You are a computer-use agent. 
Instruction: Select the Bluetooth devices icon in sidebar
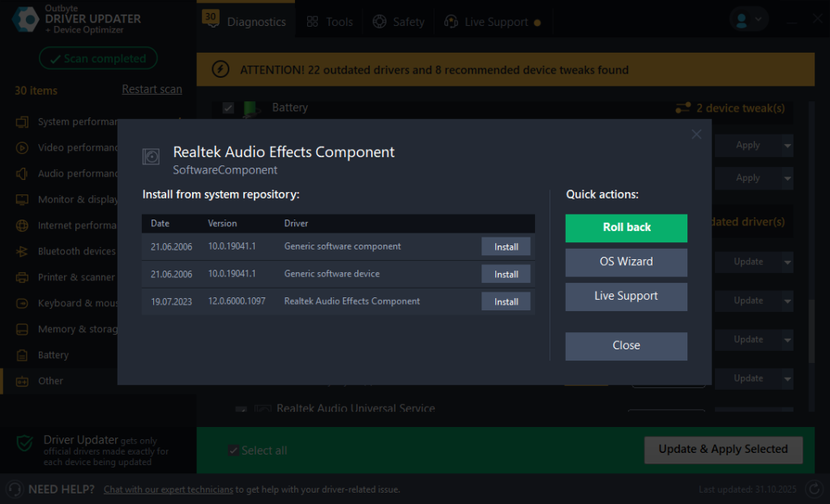tap(22, 252)
